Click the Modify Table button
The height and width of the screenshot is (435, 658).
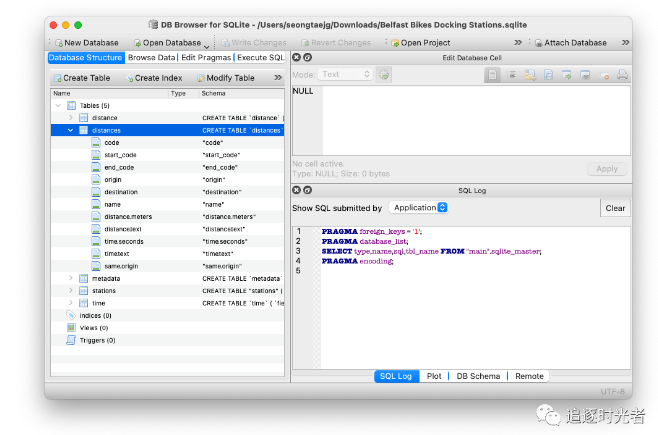226,78
